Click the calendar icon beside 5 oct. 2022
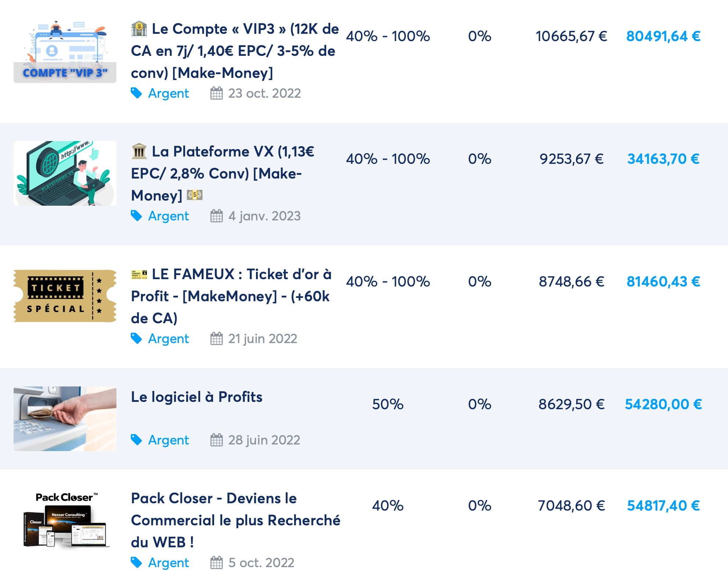This screenshot has height=587, width=728. [216, 562]
